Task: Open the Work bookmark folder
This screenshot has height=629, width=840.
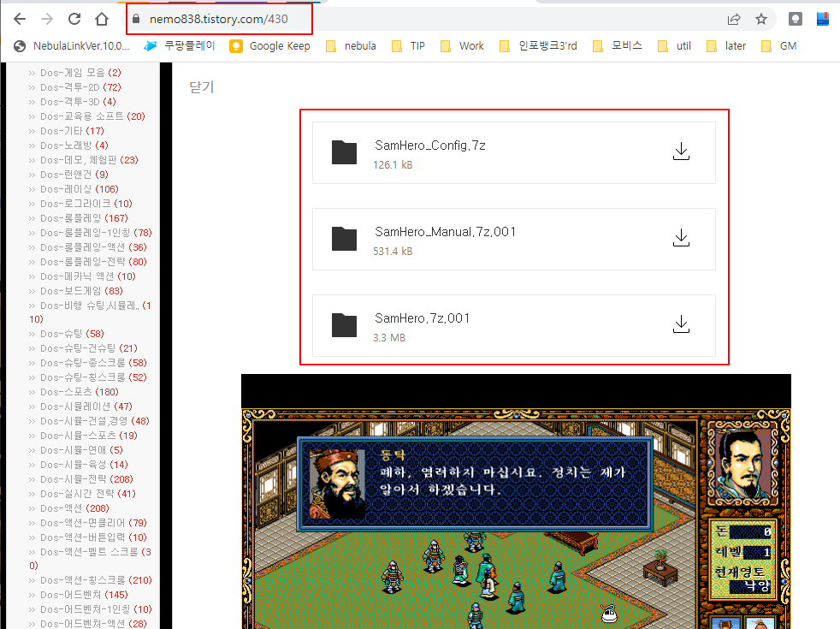Action: point(462,46)
